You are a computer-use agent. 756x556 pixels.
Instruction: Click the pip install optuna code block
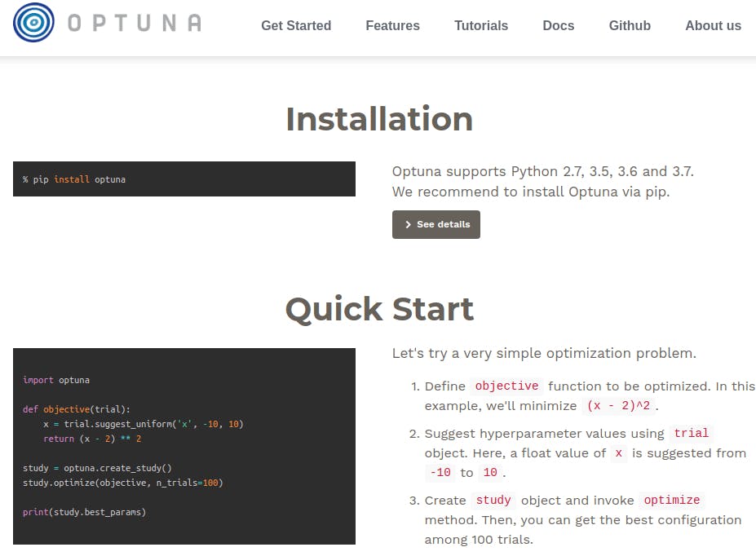pos(183,179)
